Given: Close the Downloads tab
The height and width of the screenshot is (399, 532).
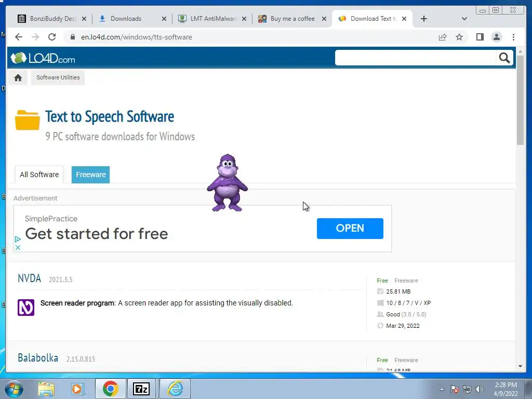Looking at the screenshot, I should click(x=164, y=19).
